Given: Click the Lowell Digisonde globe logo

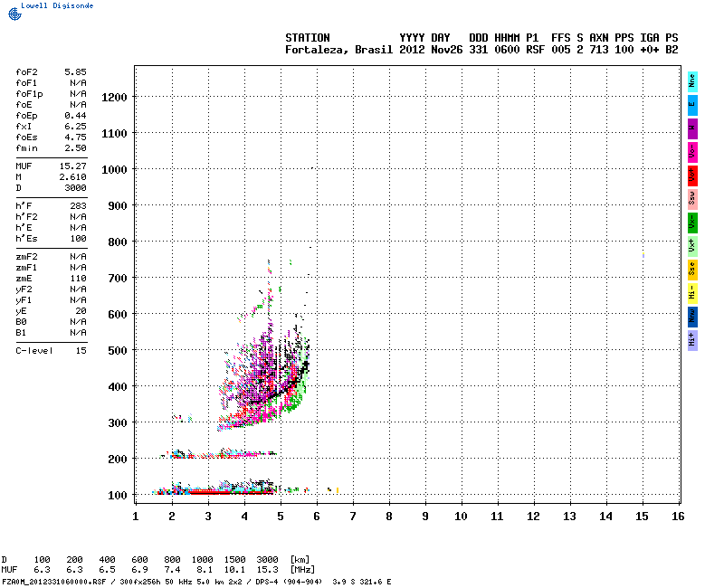Looking at the screenshot, I should tap(14, 14).
